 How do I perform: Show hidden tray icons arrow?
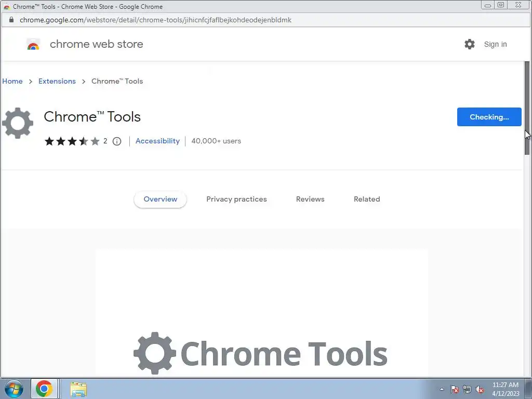[442, 389]
